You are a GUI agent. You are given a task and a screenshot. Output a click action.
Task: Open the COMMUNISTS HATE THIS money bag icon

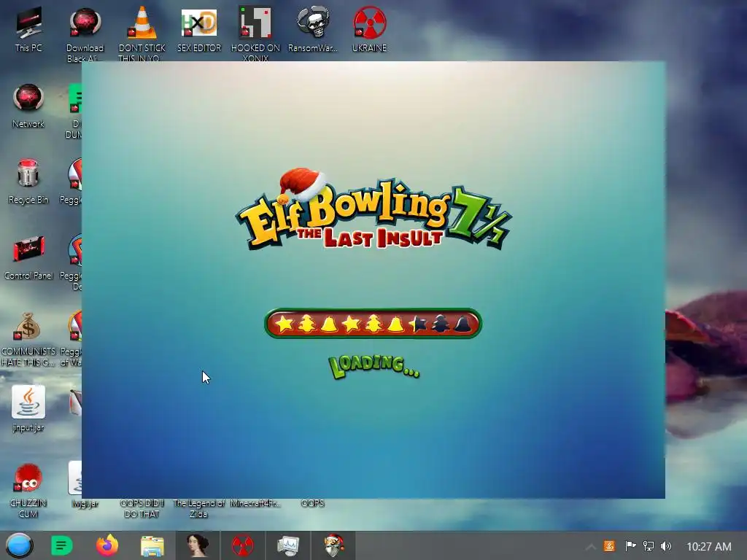click(28, 338)
